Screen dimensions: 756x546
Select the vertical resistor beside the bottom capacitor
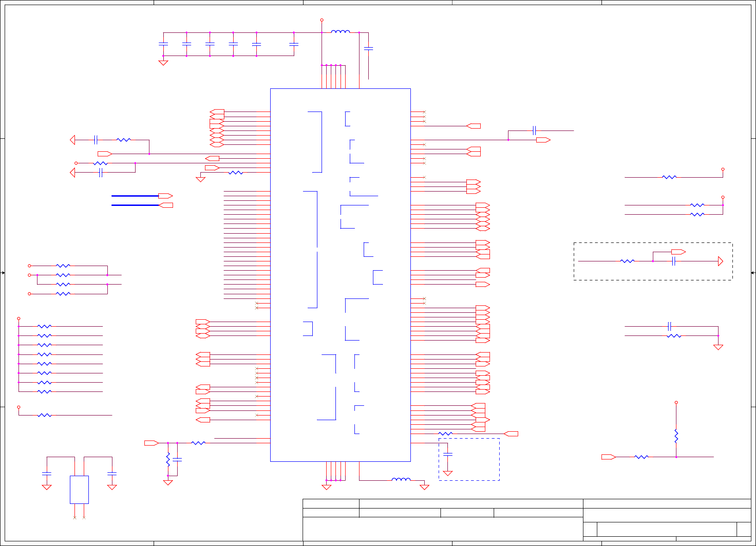point(168,459)
